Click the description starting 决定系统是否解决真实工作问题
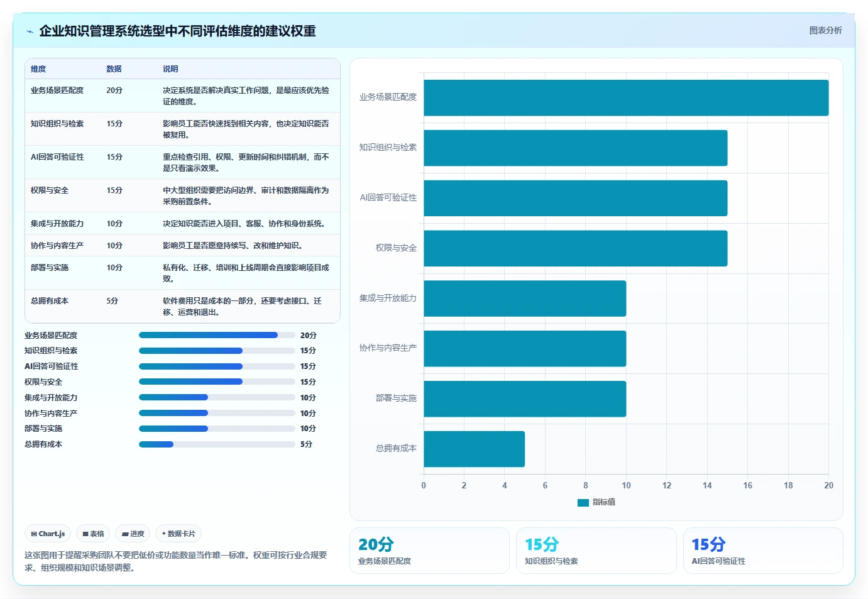The height and width of the screenshot is (599, 868). point(246,96)
